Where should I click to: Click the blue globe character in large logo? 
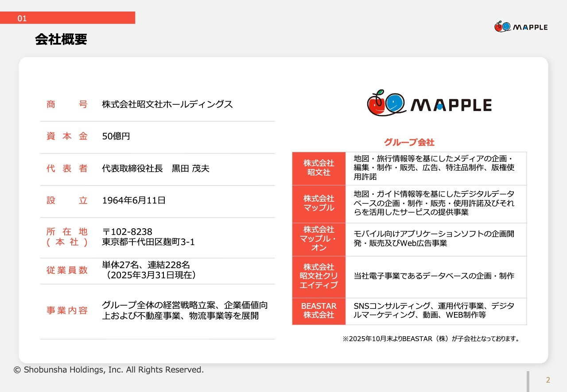pyautogui.click(x=394, y=104)
